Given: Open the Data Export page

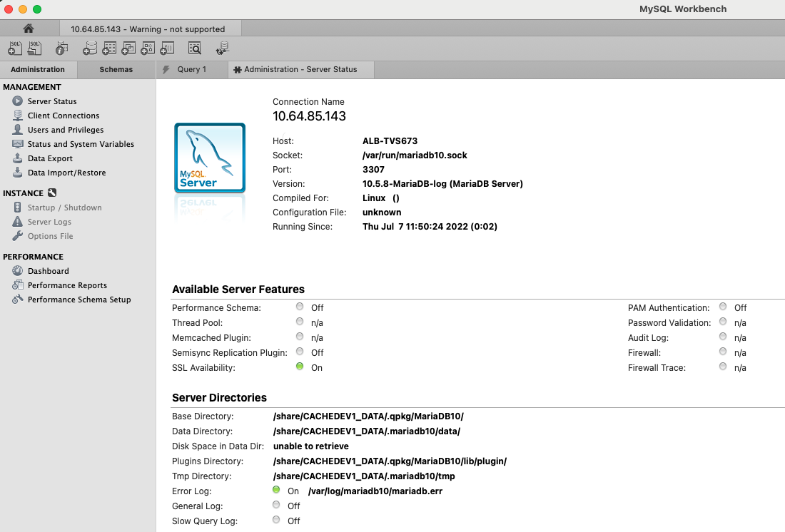Looking at the screenshot, I should pyautogui.click(x=50, y=158).
